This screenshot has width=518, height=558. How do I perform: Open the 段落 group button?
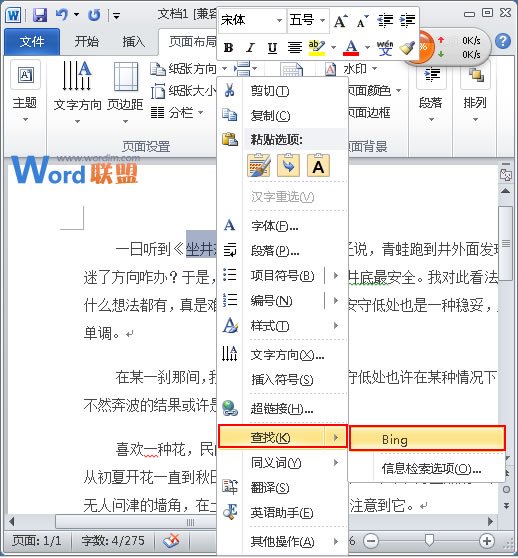click(x=431, y=92)
